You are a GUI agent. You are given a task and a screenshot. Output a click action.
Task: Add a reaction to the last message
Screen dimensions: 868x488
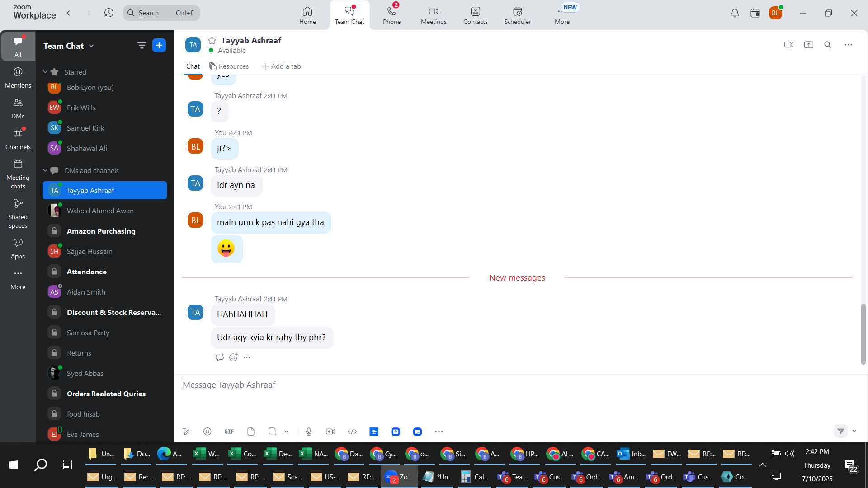click(233, 357)
